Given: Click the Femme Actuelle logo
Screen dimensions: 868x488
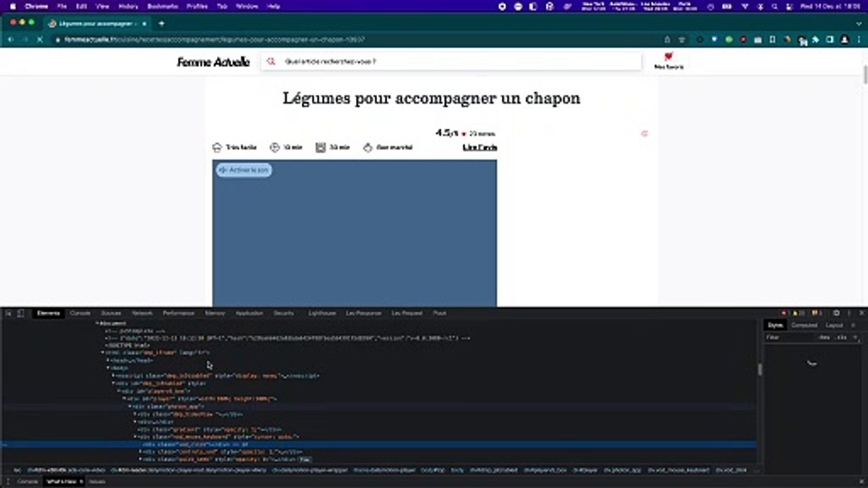Looking at the screenshot, I should 213,62.
